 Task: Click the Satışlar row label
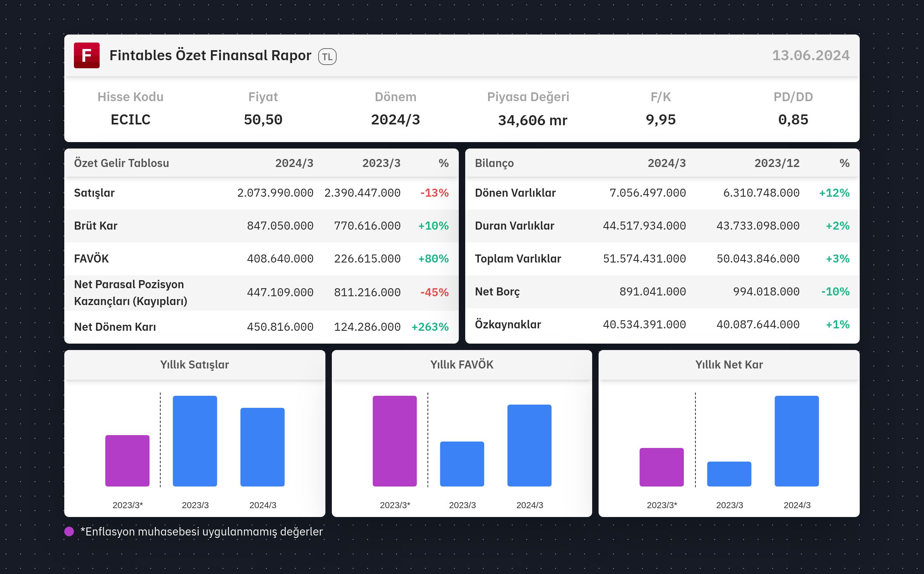tap(94, 193)
